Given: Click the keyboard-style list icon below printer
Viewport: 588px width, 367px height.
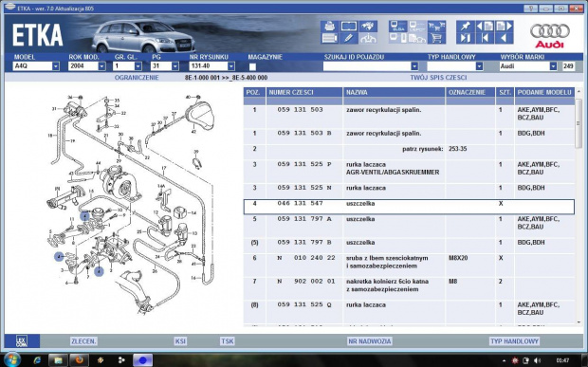Looking at the screenshot, I should pyautogui.click(x=330, y=38).
